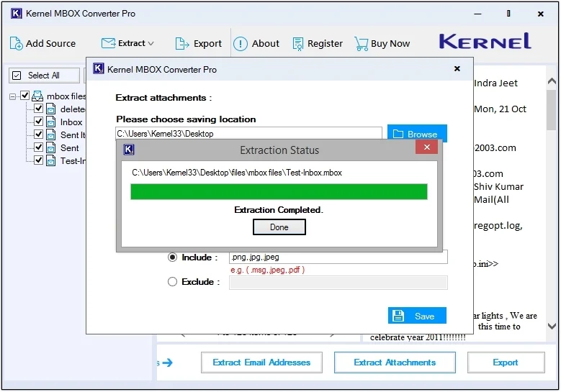Click the Buy Now label
561x392 pixels.
(390, 44)
